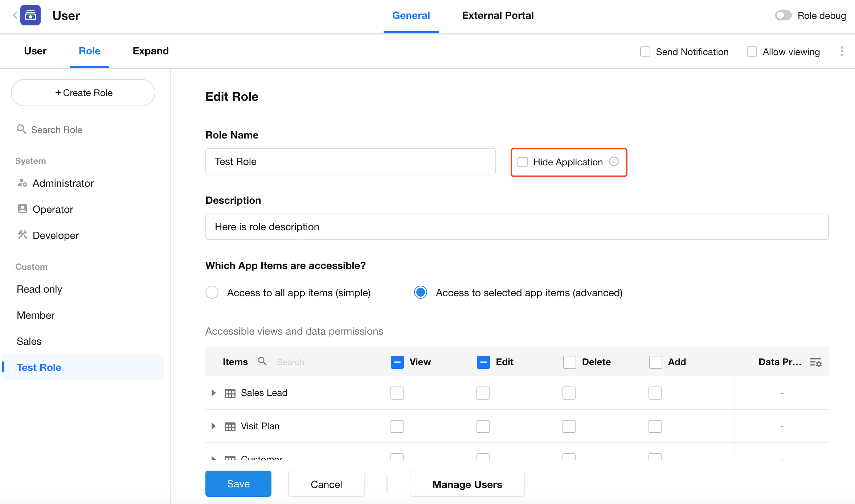This screenshot has height=504, width=855.
Task: Click the back arrow next to User
Action: pyautogui.click(x=15, y=15)
